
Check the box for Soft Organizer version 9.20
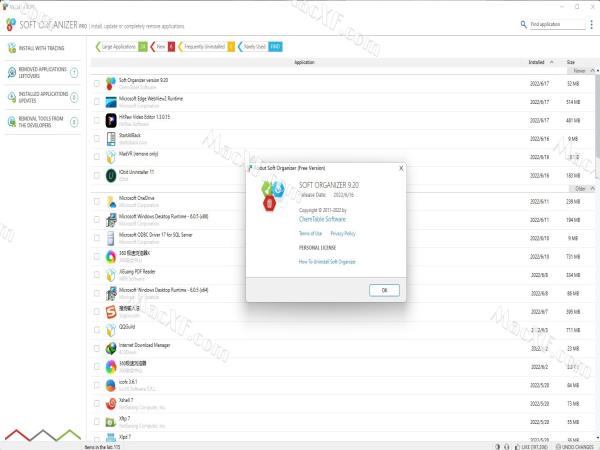97,83
